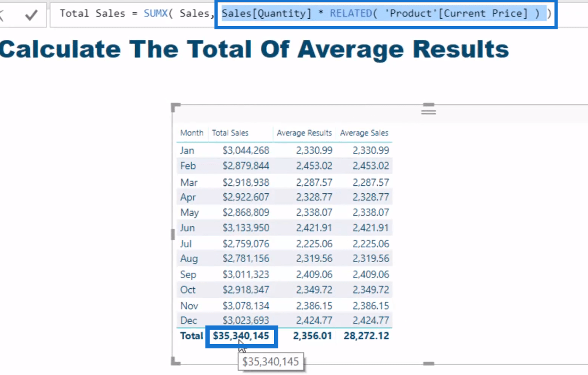The width and height of the screenshot is (588, 375).
Task: Sort by the Average Sales column header
Action: [x=364, y=133]
